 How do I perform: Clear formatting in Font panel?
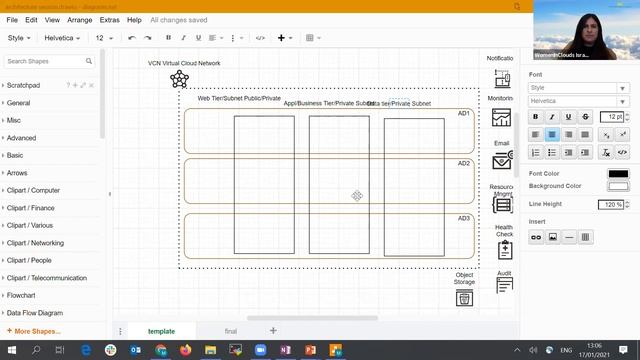pyautogui.click(x=606, y=152)
